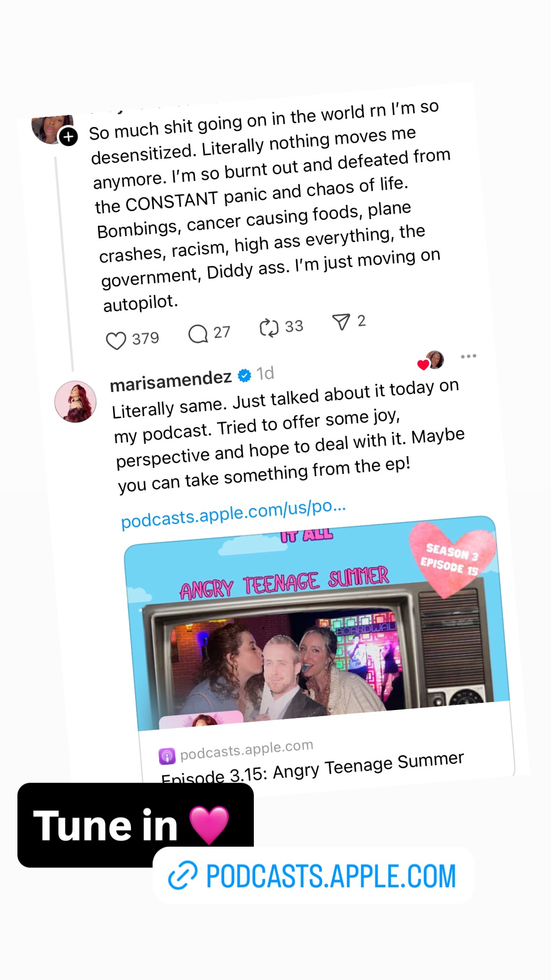Open the three-dot more options menu
551x980 pixels.
[x=469, y=356]
